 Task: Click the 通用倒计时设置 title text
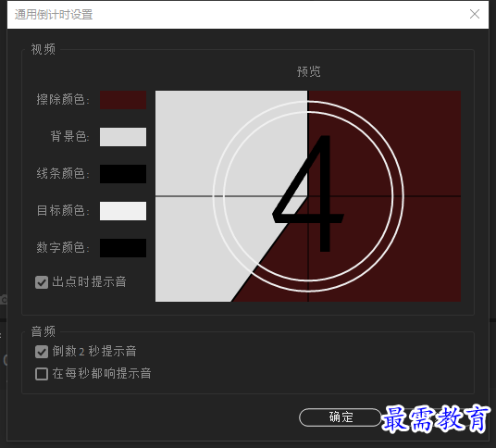[54, 15]
